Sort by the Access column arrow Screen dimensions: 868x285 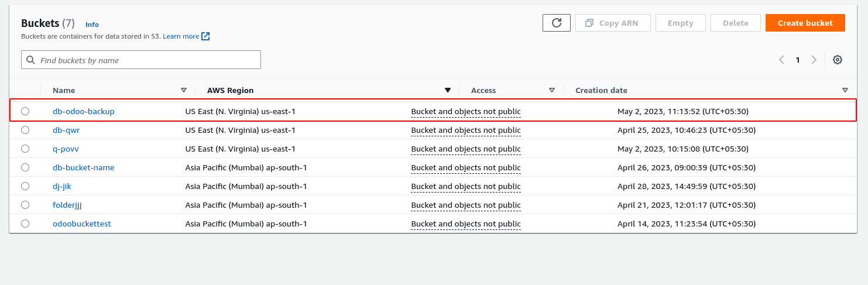pos(552,90)
